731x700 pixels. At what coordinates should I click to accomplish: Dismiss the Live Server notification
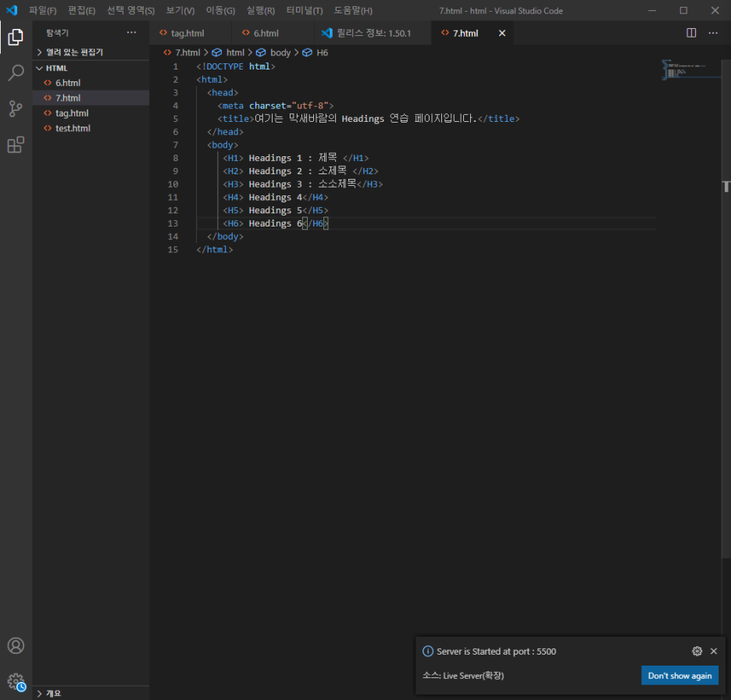[x=714, y=651]
